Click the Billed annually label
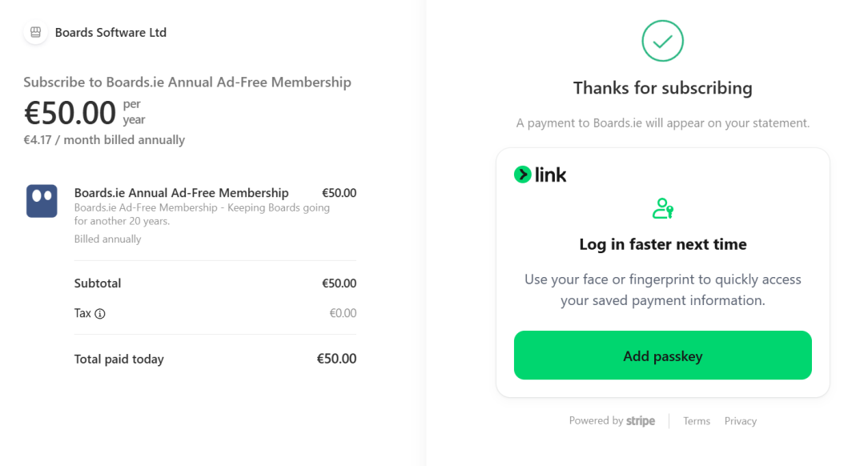Viewport: 868px width, 466px height. 108,239
